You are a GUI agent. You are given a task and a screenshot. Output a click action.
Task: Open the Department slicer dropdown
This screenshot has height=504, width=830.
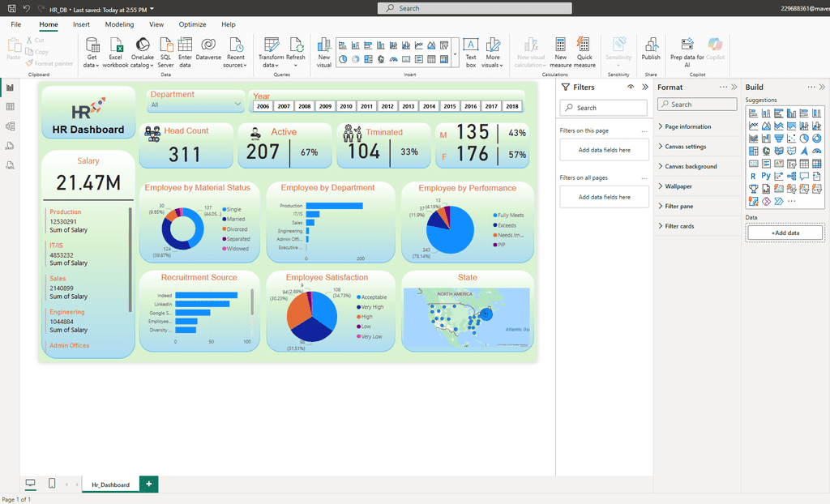click(237, 105)
